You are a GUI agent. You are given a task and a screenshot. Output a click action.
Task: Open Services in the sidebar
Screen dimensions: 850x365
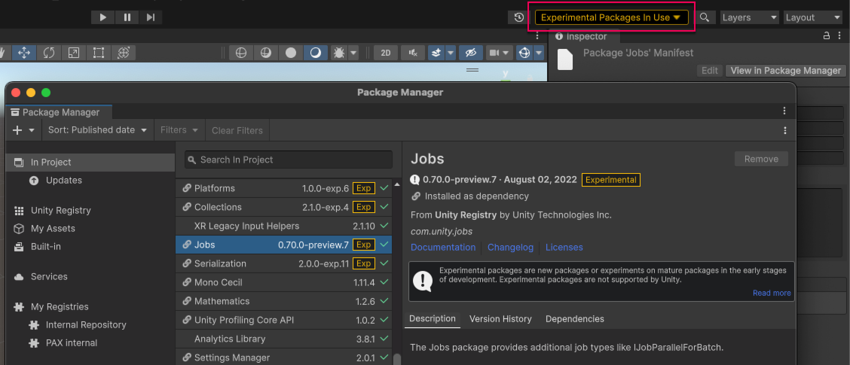coord(90,277)
